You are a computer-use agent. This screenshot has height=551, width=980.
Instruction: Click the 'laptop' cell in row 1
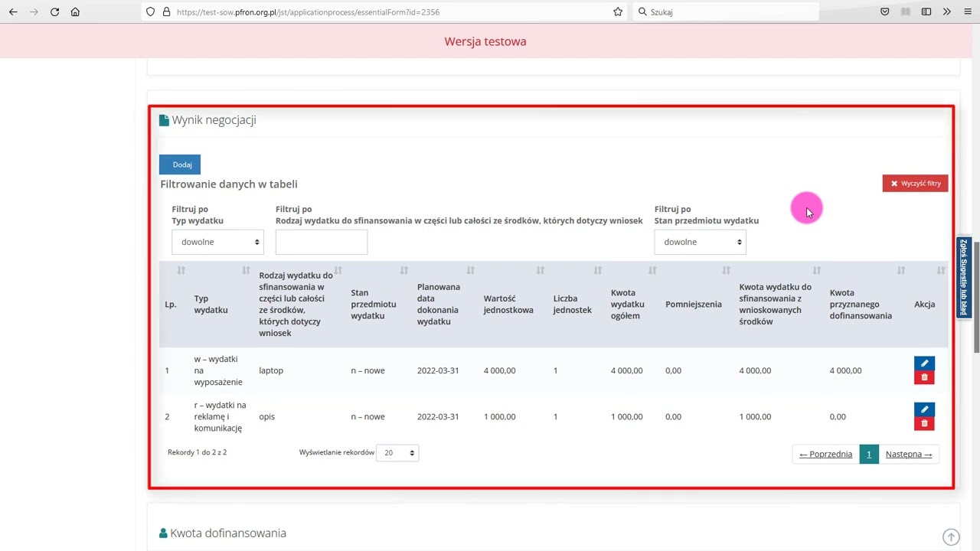[271, 370]
